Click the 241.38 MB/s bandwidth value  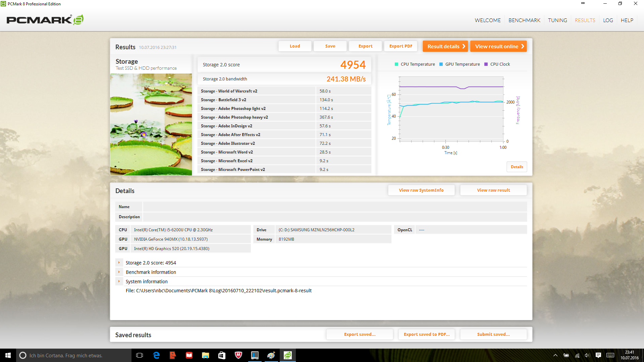coord(346,79)
